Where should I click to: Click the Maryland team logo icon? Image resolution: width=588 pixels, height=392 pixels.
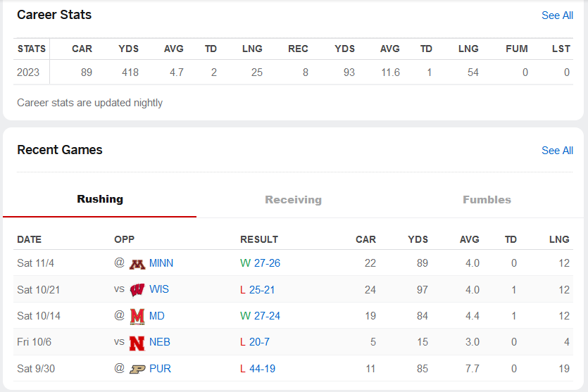pyautogui.click(x=137, y=316)
